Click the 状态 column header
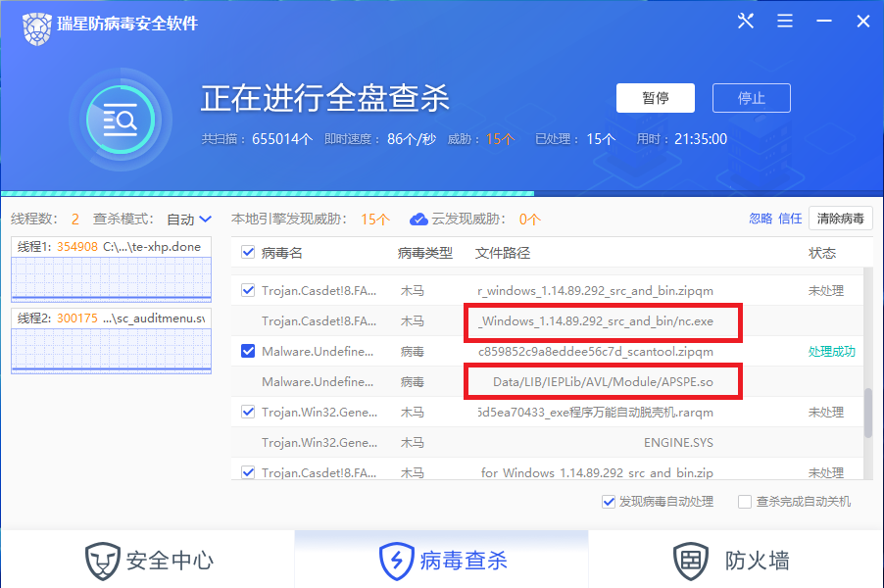The width and height of the screenshot is (884, 588). [x=822, y=253]
